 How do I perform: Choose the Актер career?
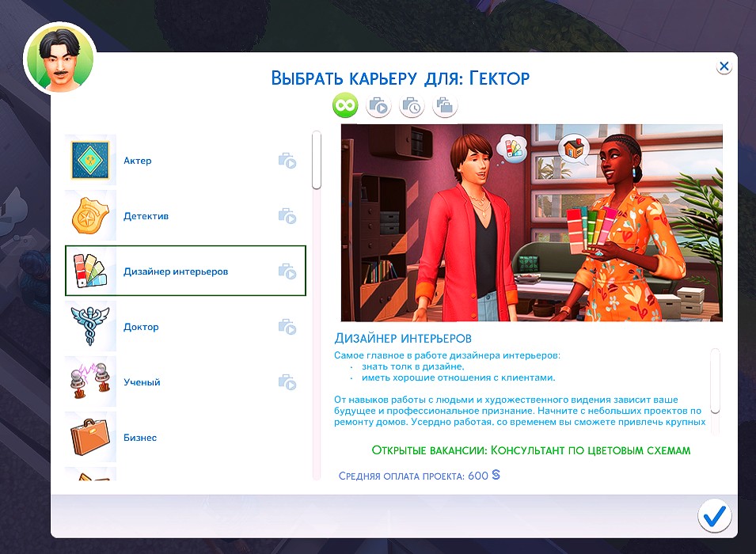[185, 160]
